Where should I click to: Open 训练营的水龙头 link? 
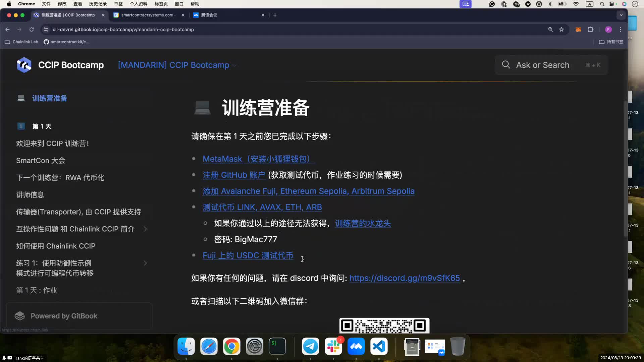click(x=363, y=223)
